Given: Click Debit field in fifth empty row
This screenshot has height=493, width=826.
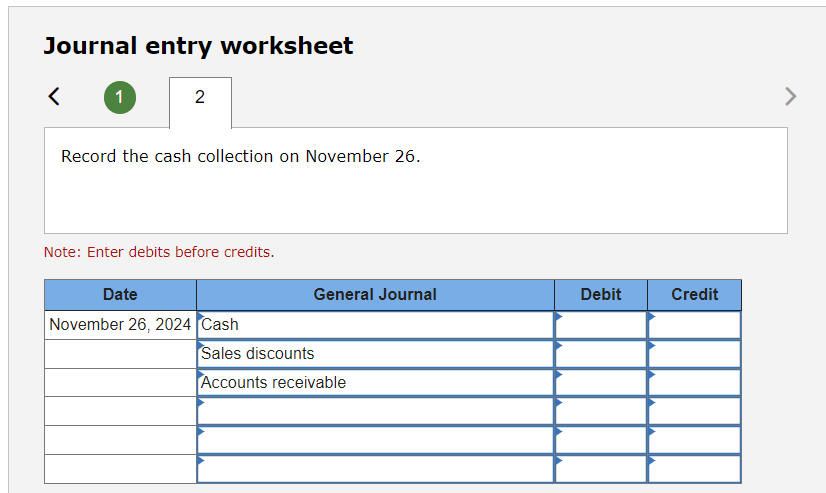Looking at the screenshot, I should (x=601, y=440).
